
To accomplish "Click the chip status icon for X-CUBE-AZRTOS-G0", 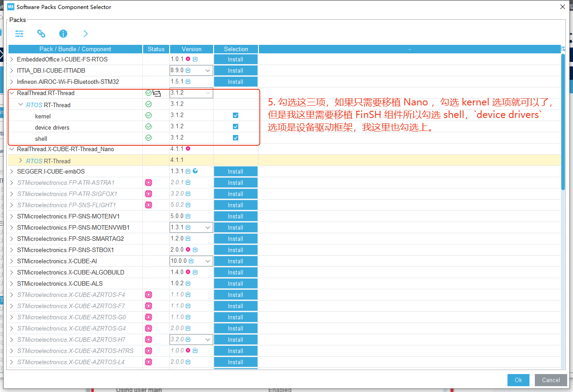I will tap(149, 317).
